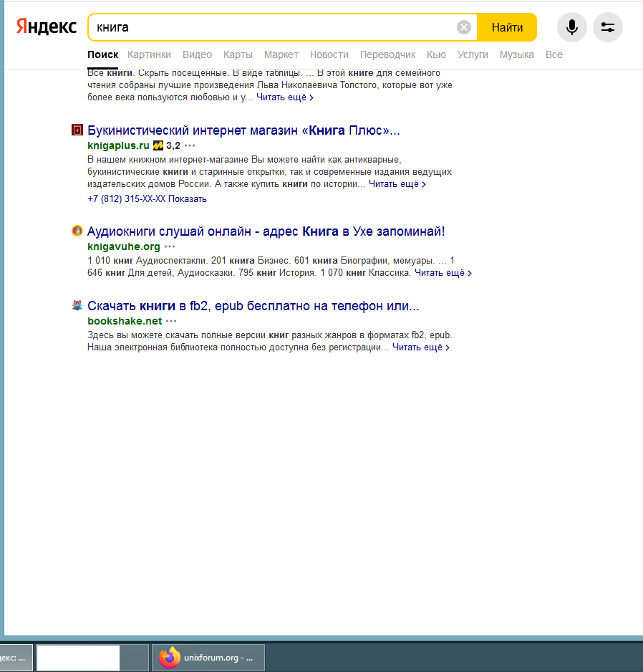Open 'Аудиокниги слушай онлайн' result title
The height and width of the screenshot is (672, 643).
[266, 231]
